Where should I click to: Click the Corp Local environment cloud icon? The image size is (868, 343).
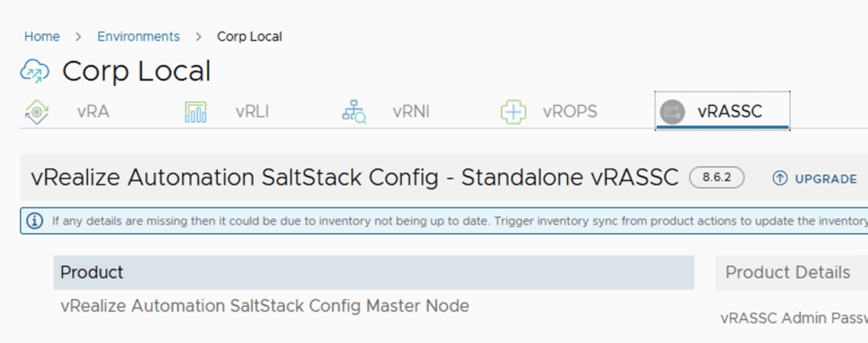point(35,72)
